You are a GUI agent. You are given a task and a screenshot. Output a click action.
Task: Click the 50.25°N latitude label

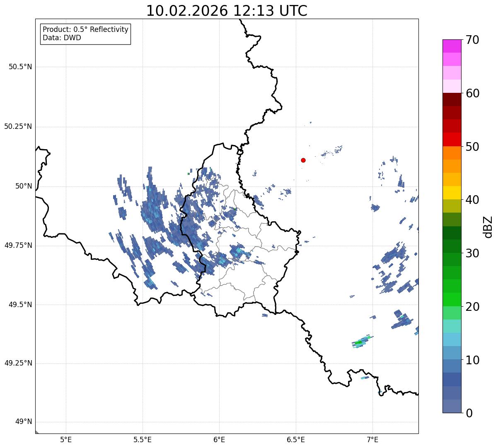18,126
